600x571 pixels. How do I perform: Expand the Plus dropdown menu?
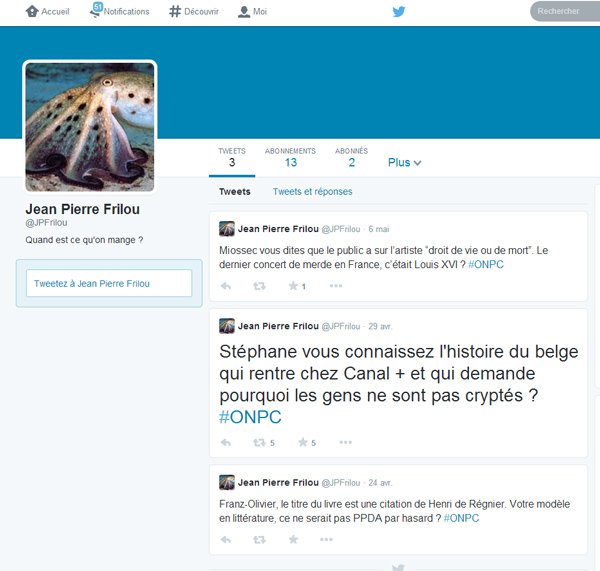404,162
